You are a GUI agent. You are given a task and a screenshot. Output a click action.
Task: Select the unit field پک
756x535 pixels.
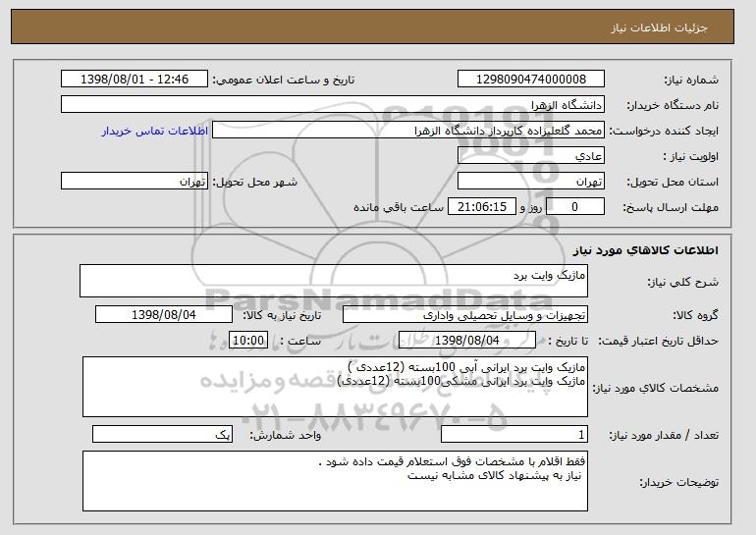[x=162, y=434]
